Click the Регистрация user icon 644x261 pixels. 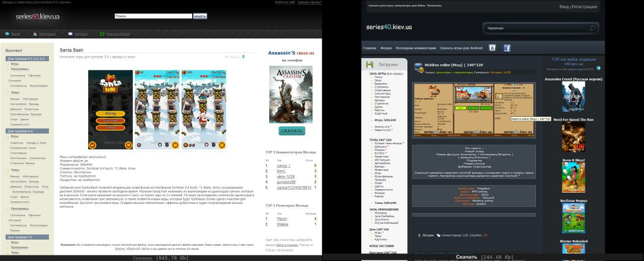coord(35,34)
